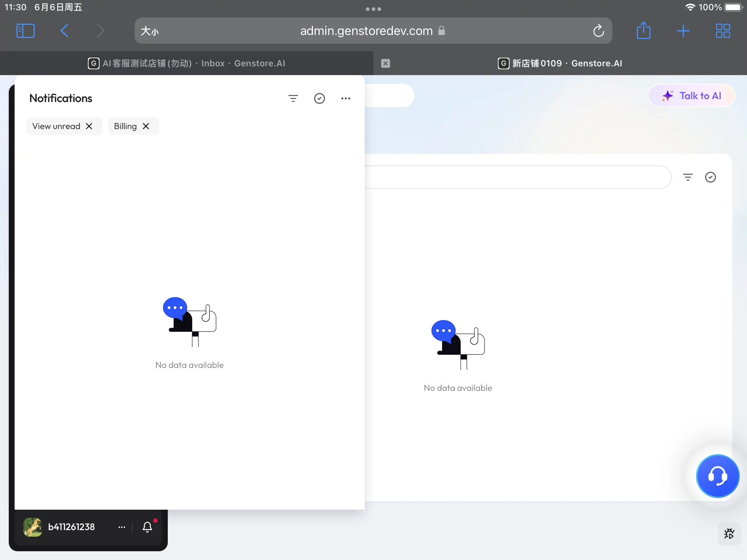This screenshot has width=747, height=560.
Task: Click the background page search field
Action: click(518, 177)
